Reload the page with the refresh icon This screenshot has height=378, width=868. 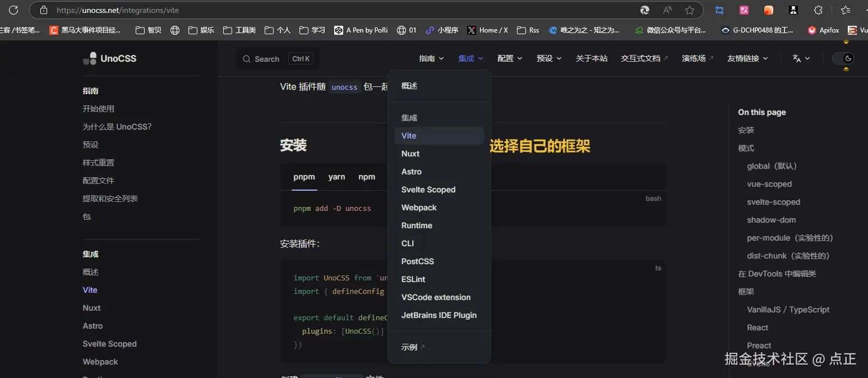13,10
